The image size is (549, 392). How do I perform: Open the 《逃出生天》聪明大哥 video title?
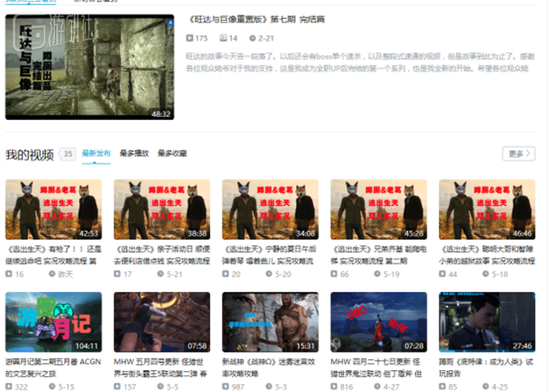pos(487,255)
